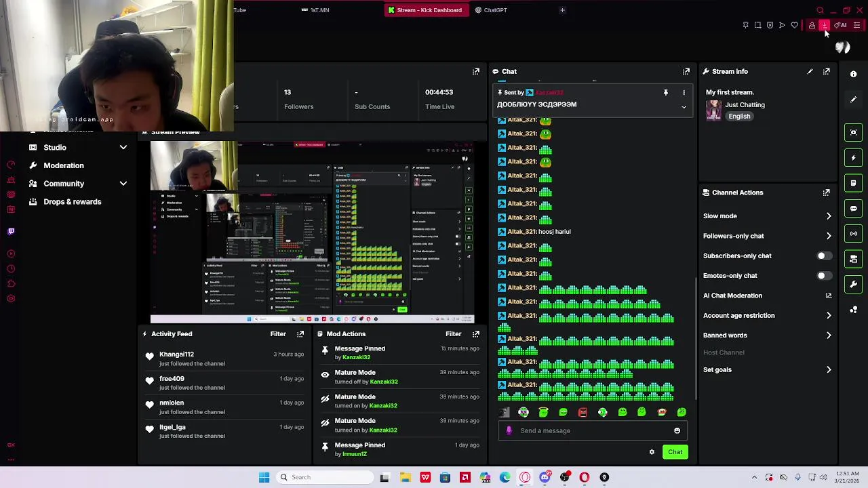Expand the Studio menu section

coord(123,147)
